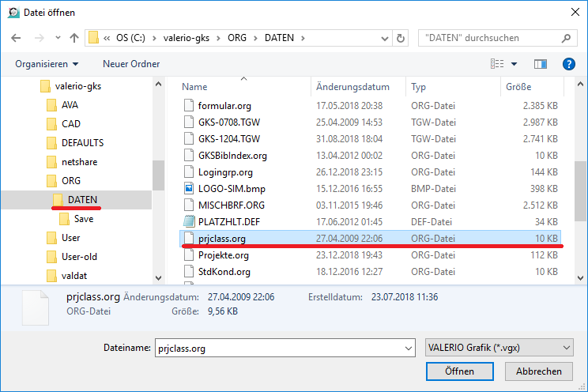Select the PLATZHLT.DEF file icon
The height and width of the screenshot is (392, 588).
tap(188, 221)
